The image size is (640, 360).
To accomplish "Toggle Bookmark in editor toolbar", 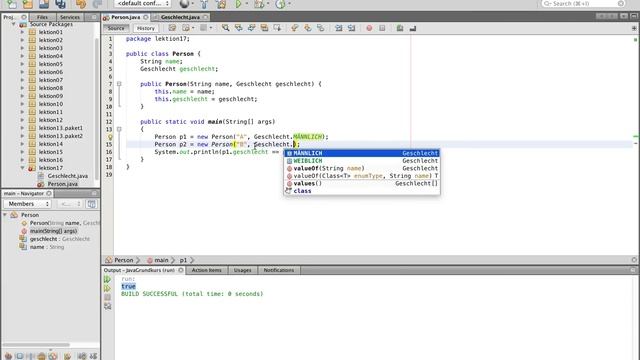I will pyautogui.click(x=320, y=28).
